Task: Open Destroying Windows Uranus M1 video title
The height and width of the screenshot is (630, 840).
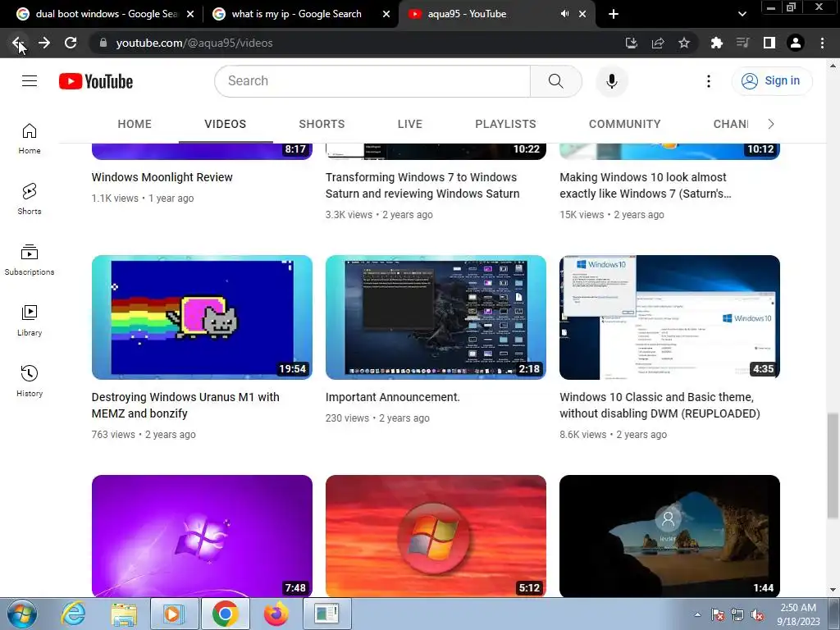Action: 185,405
